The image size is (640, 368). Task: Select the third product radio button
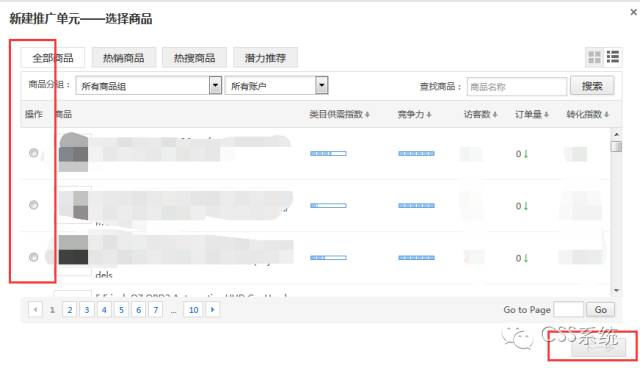[x=33, y=257]
